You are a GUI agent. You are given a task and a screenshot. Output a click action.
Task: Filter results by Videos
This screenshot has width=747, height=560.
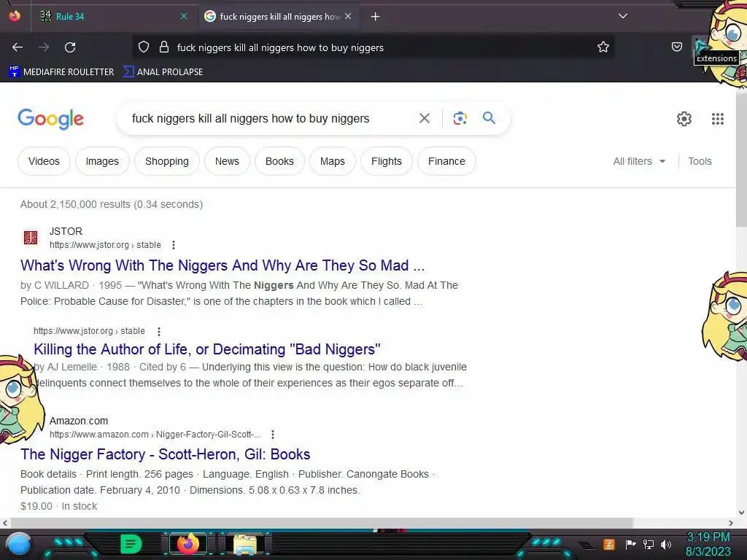point(44,161)
